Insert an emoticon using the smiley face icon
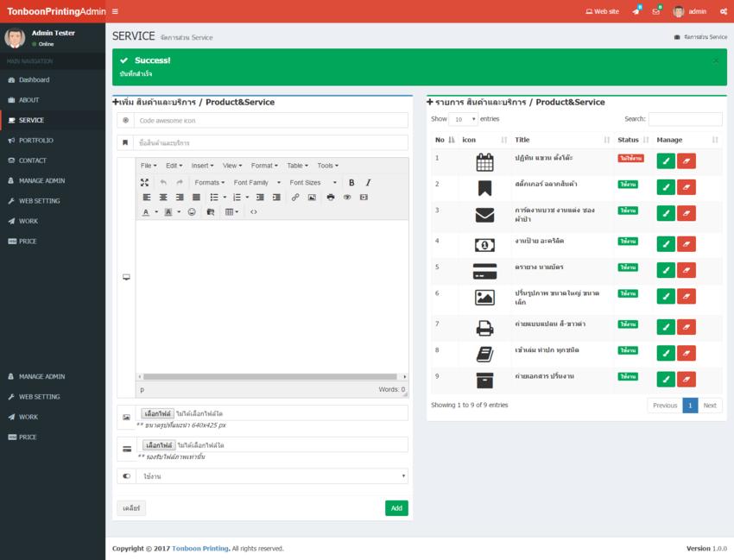The image size is (734, 560). click(190, 211)
